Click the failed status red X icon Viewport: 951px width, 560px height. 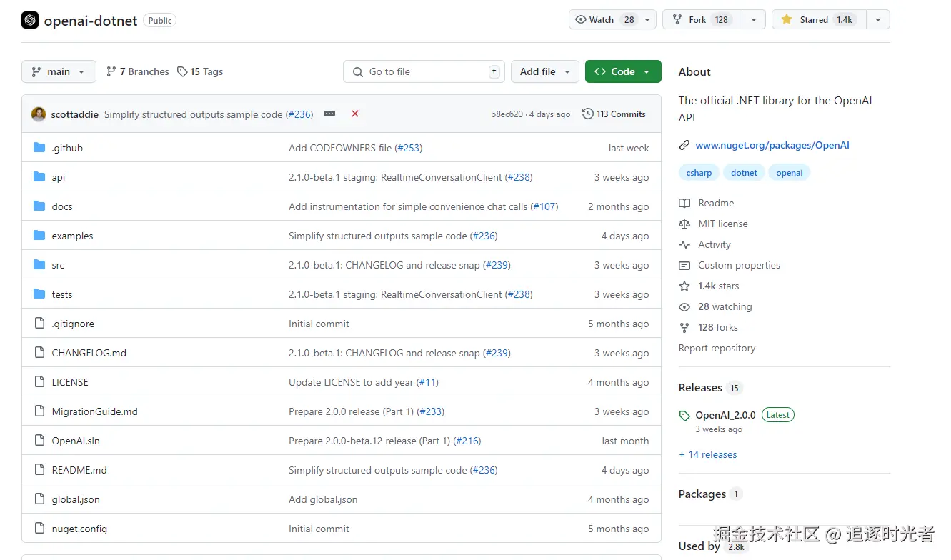(355, 114)
